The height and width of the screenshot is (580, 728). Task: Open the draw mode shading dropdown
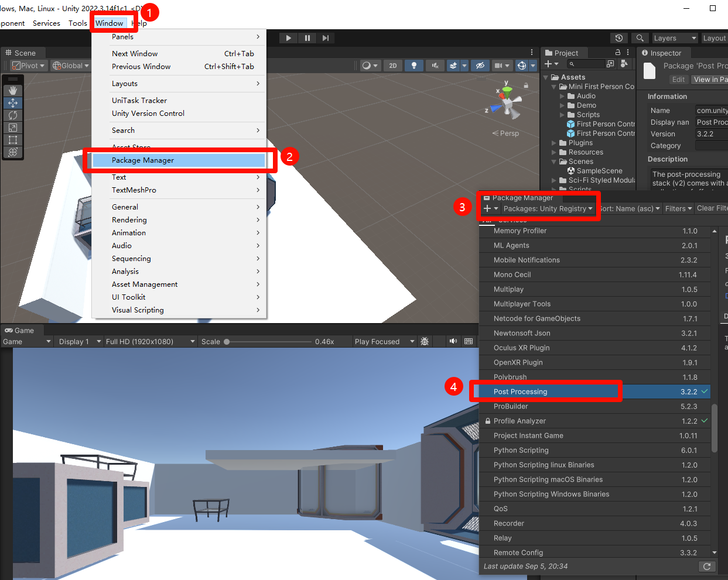(x=370, y=66)
